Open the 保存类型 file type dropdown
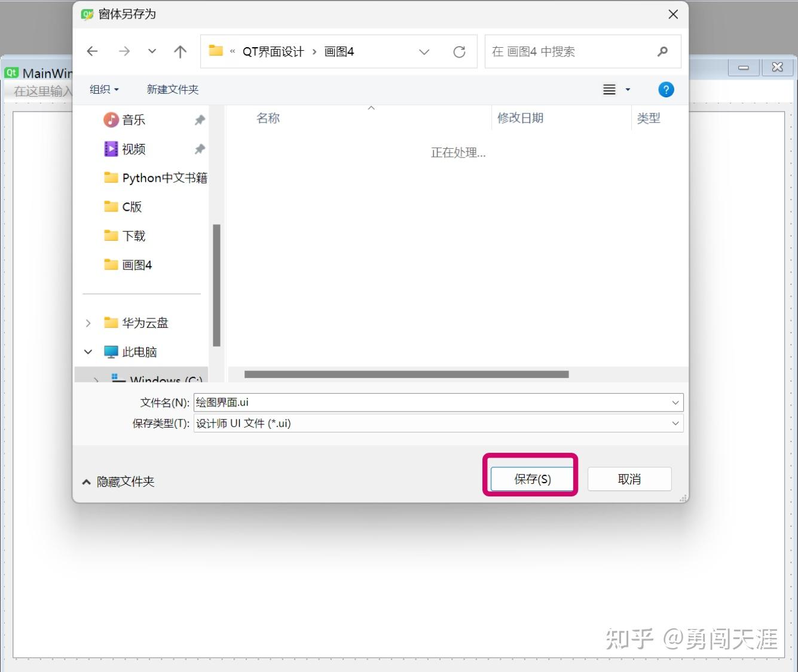Viewport: 798px width, 672px height. [x=675, y=423]
